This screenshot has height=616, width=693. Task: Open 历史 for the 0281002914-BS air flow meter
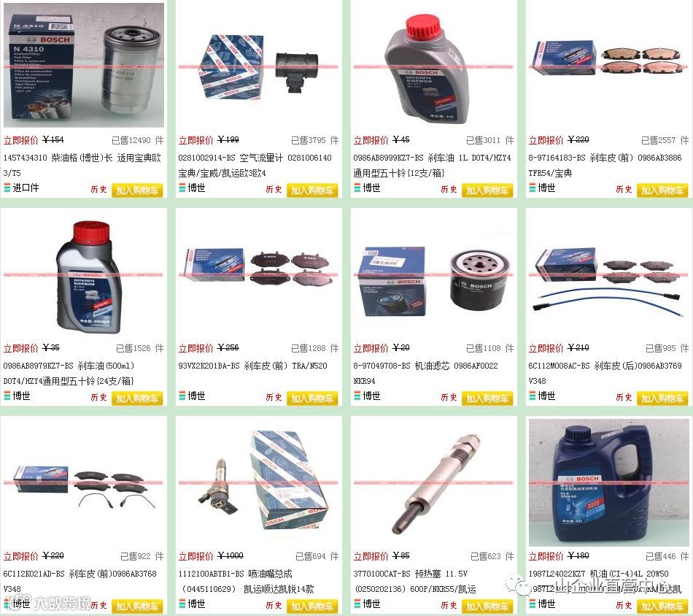274,189
